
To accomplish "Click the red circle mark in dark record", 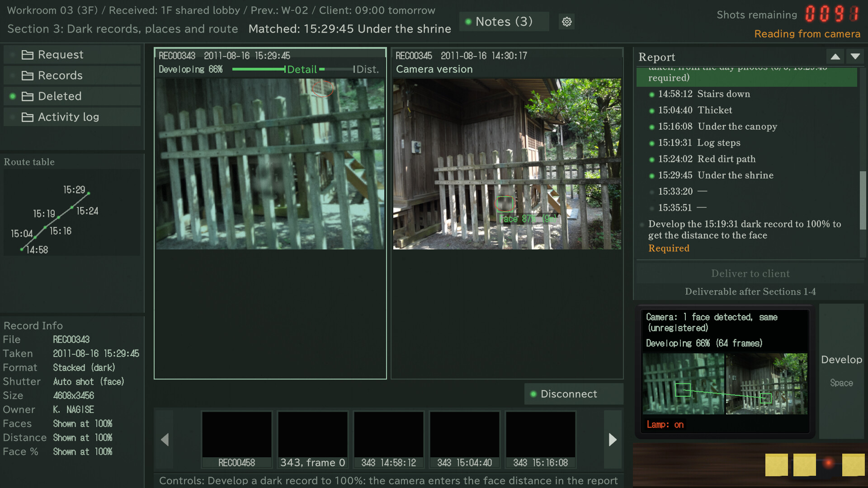I will 322,88.
